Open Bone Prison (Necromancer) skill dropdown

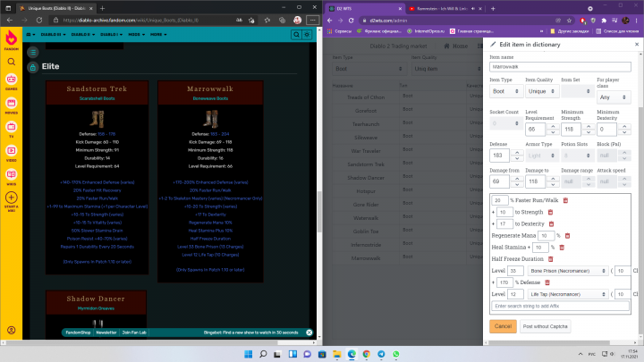567,271
